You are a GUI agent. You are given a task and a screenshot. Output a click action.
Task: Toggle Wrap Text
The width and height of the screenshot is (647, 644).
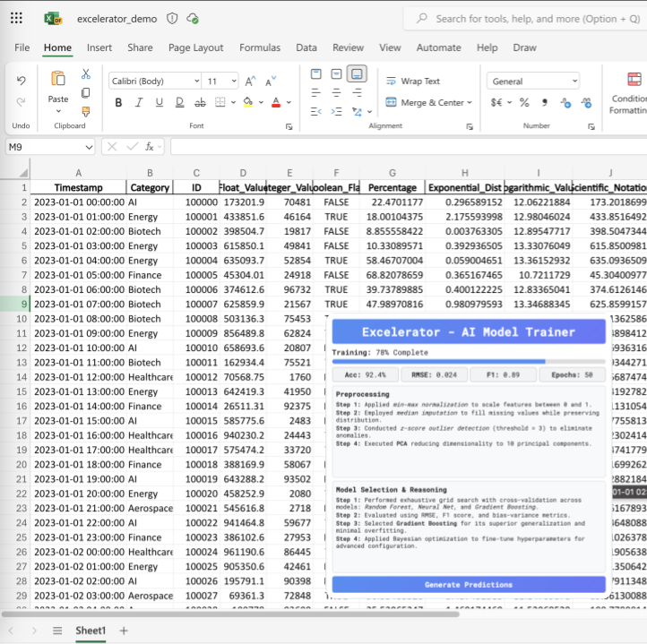[x=413, y=82]
